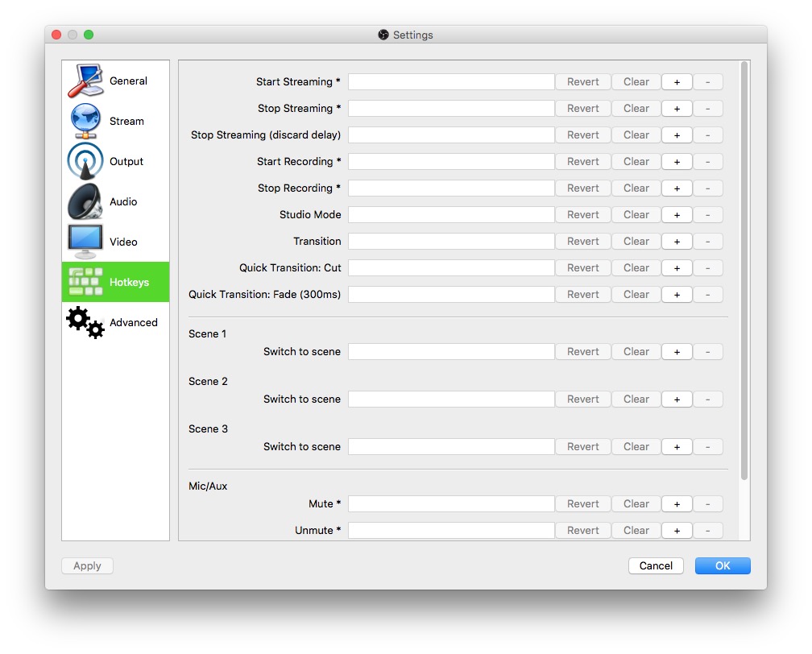Open the Audio settings speaker icon

coord(85,201)
